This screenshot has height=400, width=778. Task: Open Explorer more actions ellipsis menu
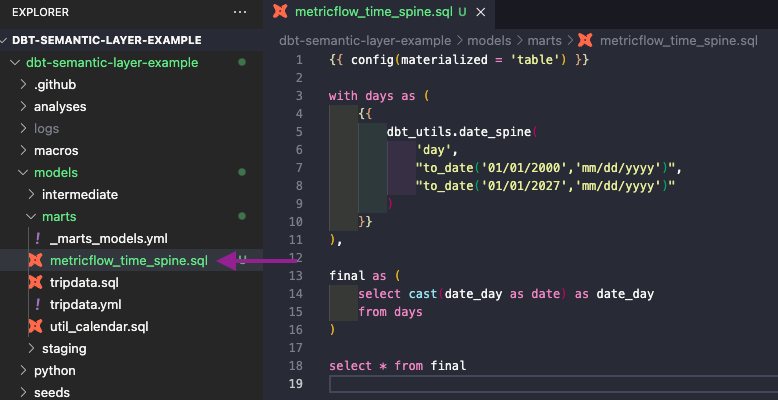(240, 12)
